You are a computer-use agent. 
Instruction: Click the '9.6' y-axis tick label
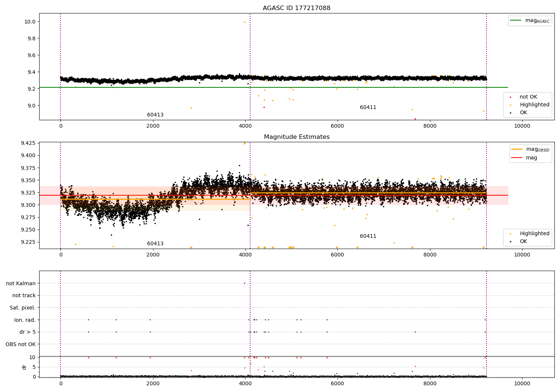point(31,55)
